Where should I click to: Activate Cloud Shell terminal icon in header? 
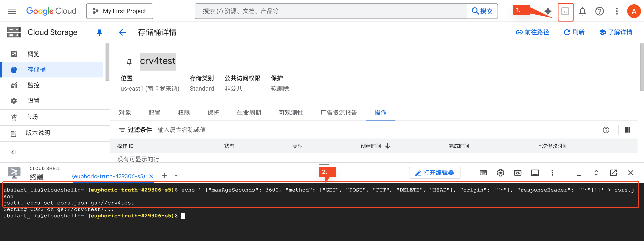(x=565, y=11)
